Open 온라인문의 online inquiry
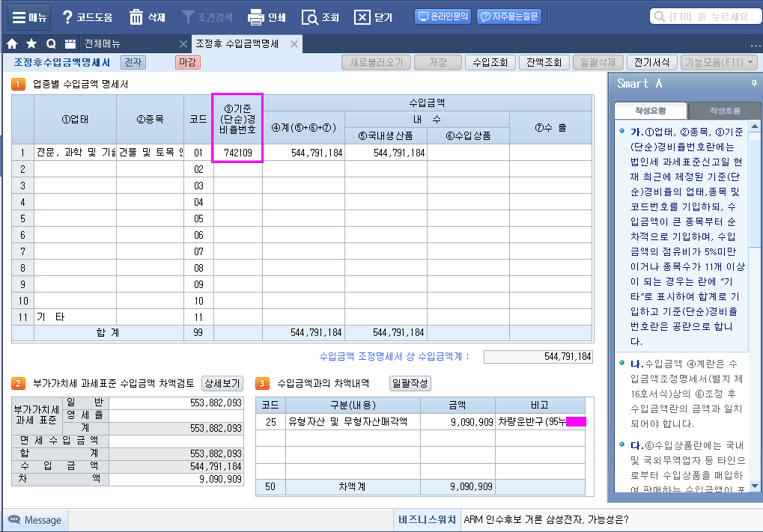 tap(443, 16)
